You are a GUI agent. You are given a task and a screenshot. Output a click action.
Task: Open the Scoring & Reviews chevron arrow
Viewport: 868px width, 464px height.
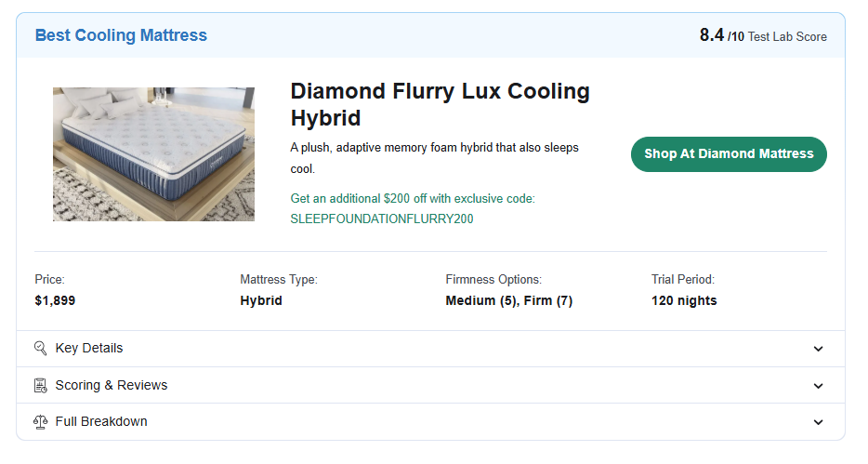818,385
